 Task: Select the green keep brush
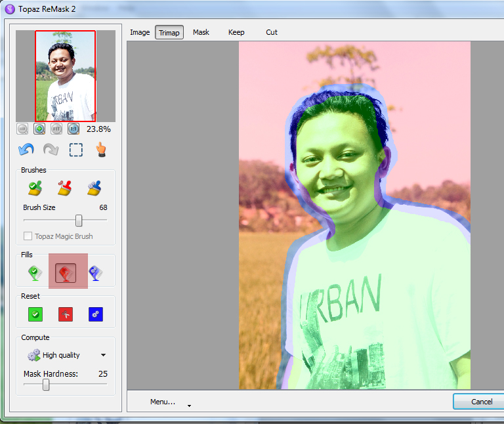pyautogui.click(x=35, y=188)
